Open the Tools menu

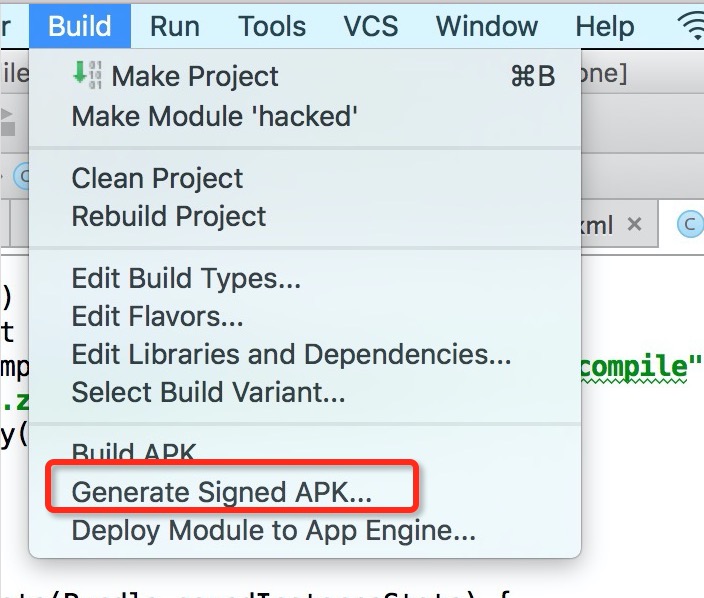271,26
